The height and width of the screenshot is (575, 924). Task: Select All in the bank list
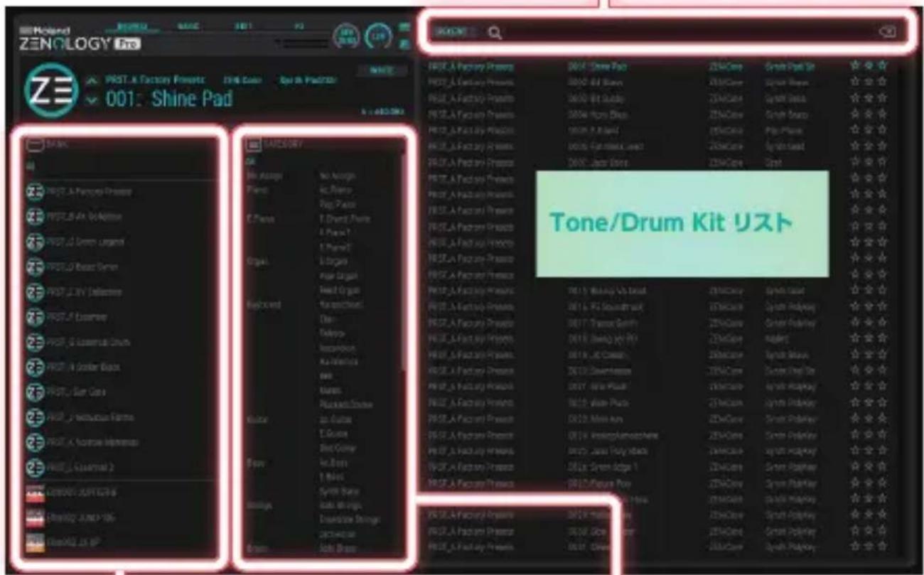tap(31, 166)
